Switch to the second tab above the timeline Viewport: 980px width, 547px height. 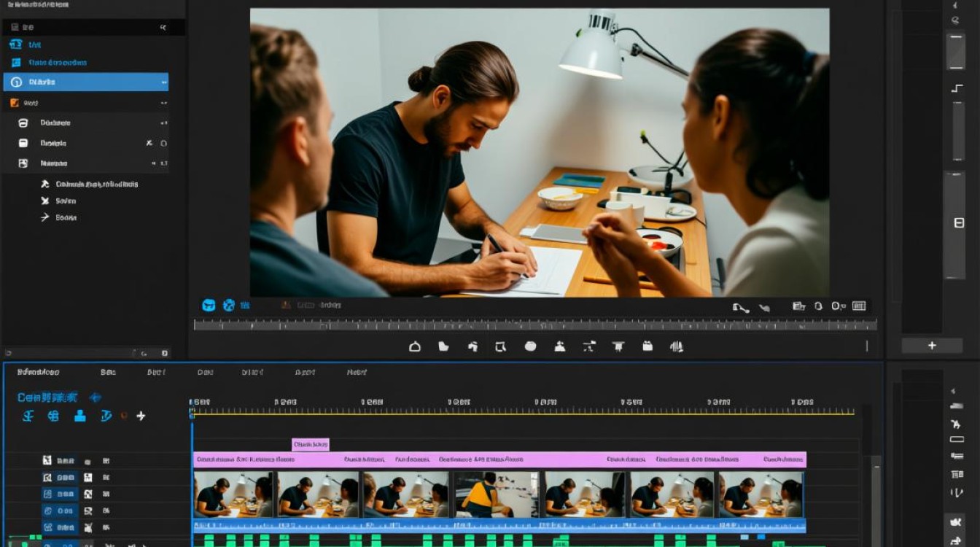point(108,372)
